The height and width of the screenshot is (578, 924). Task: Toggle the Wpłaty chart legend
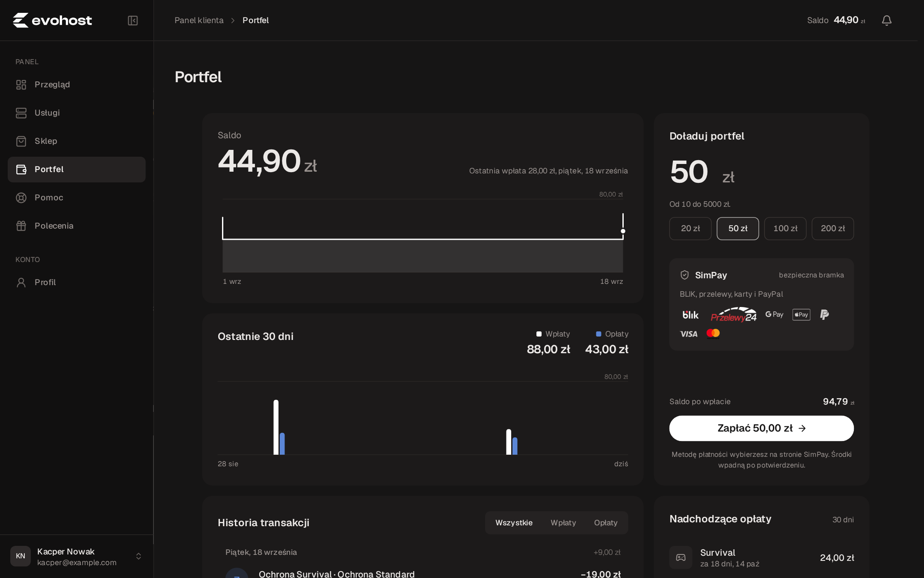point(553,334)
